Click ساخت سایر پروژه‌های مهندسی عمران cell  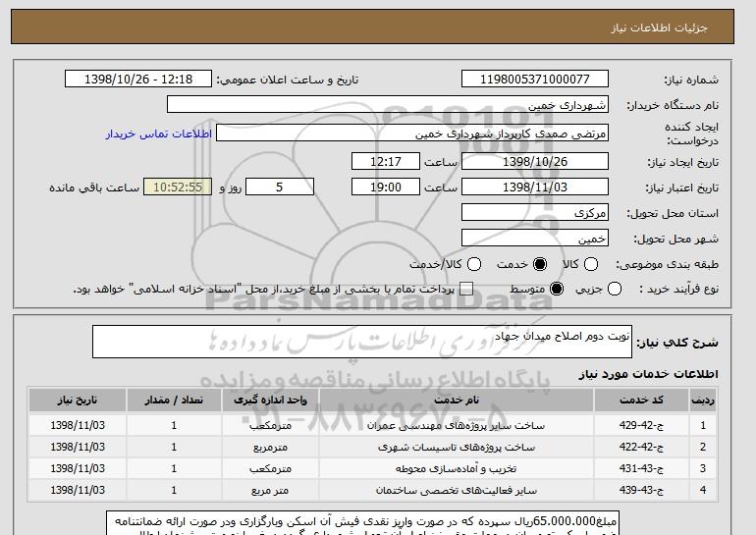click(457, 426)
